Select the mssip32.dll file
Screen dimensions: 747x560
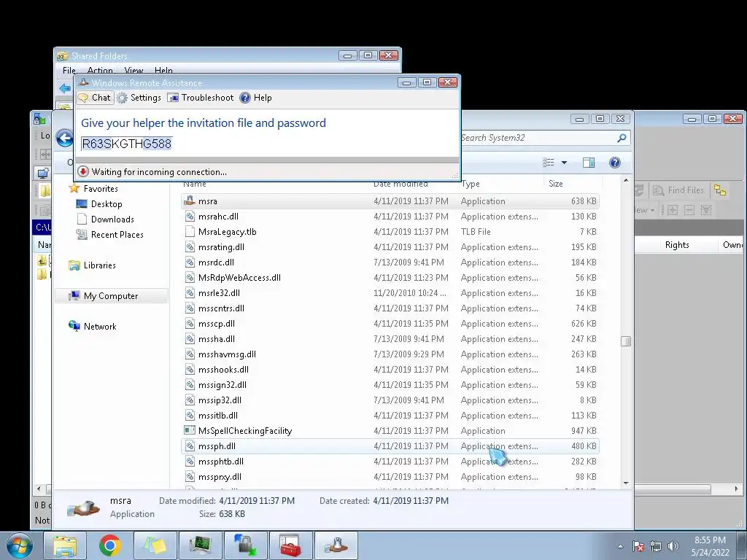(x=390, y=400)
